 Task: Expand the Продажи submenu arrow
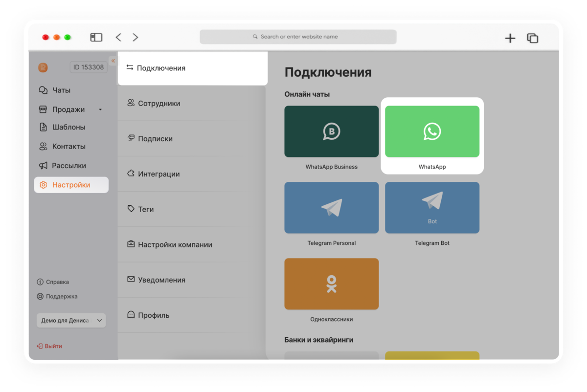tap(100, 109)
